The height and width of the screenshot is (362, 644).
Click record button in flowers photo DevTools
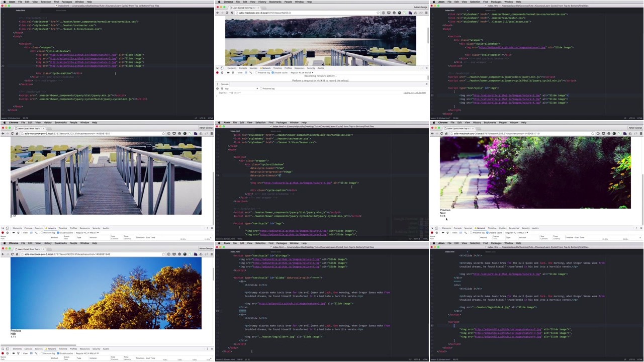coord(432,233)
